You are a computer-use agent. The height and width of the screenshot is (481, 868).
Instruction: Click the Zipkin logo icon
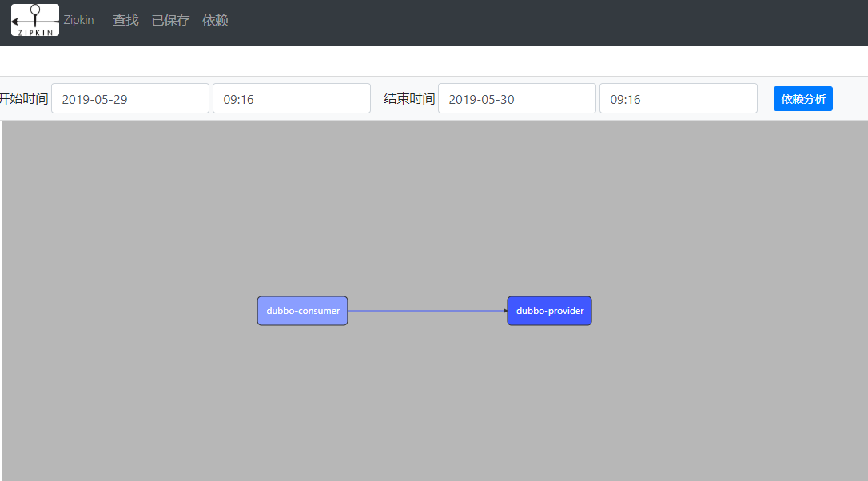(x=35, y=21)
